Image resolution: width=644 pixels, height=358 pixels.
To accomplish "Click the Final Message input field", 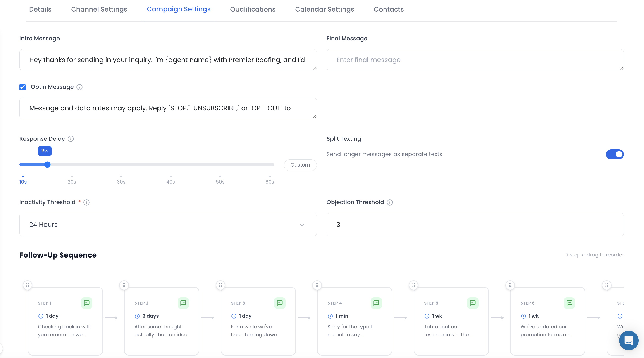I will [475, 60].
